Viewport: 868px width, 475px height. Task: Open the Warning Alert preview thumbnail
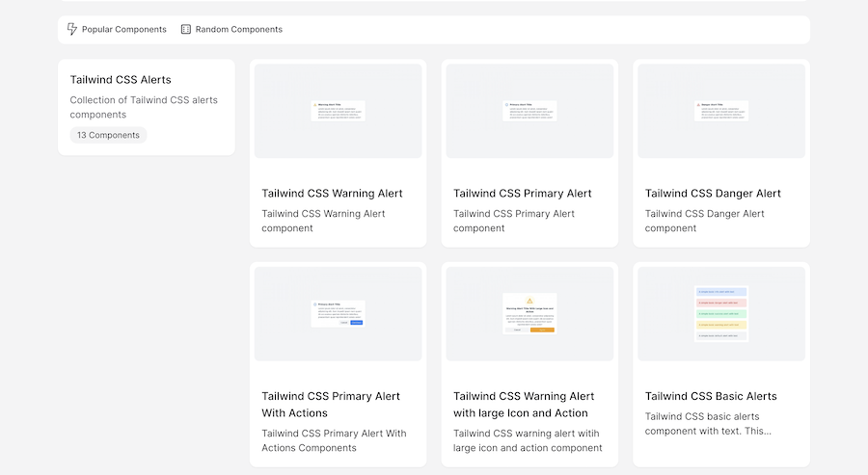(x=339, y=111)
